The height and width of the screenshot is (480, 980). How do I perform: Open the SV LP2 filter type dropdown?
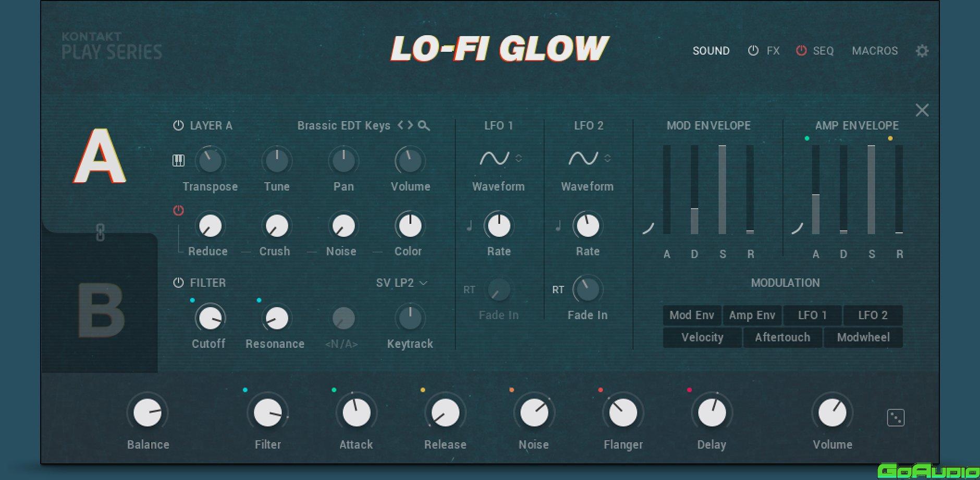(402, 283)
